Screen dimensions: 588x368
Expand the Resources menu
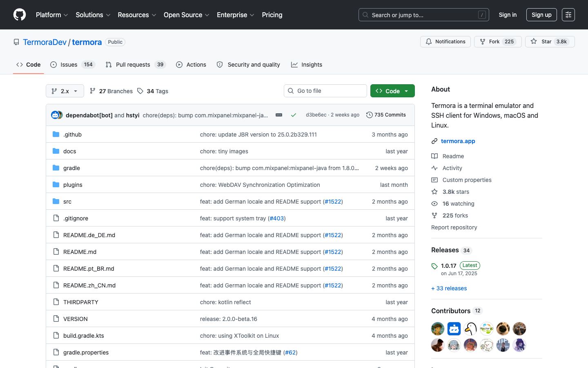click(137, 15)
